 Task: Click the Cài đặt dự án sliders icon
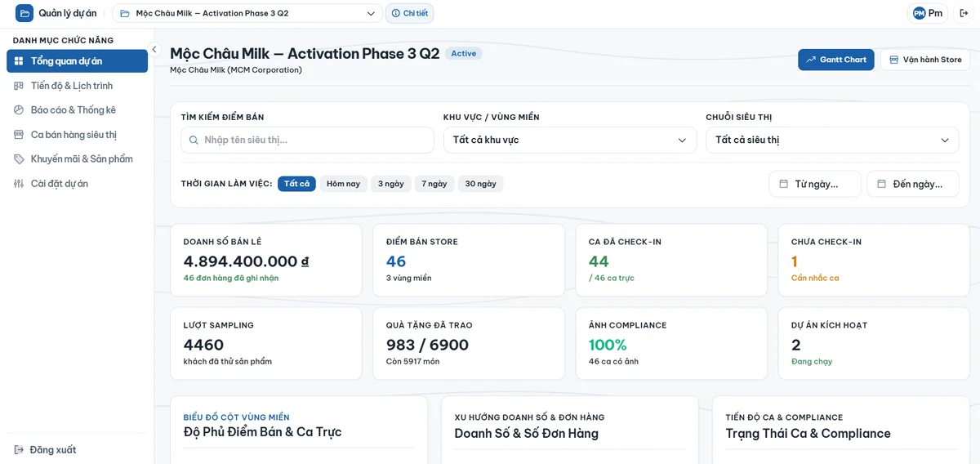[19, 184]
